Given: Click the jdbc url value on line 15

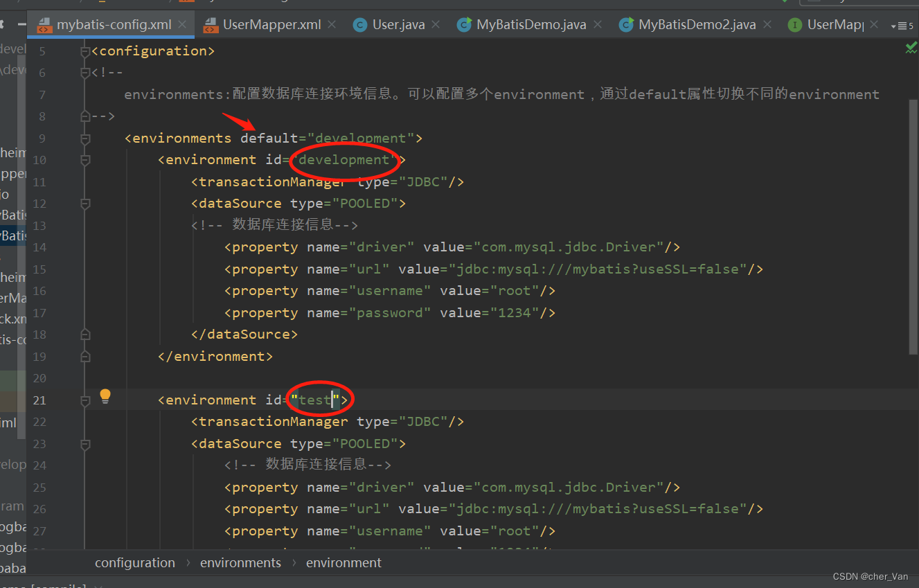Looking at the screenshot, I should [598, 269].
